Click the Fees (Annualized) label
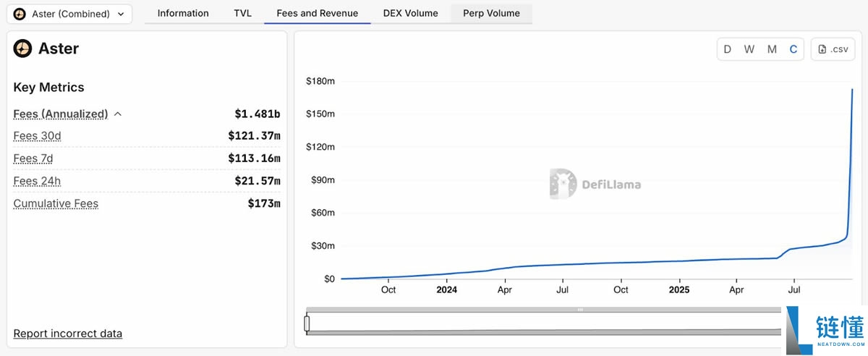868x356 pixels. coord(61,114)
